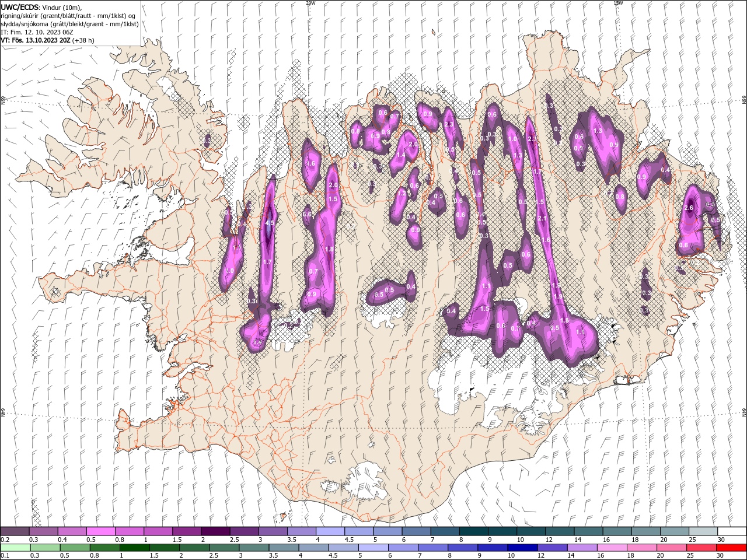Choose the dark teal 8–9 snow legend swatch

pyautogui.click(x=473, y=531)
